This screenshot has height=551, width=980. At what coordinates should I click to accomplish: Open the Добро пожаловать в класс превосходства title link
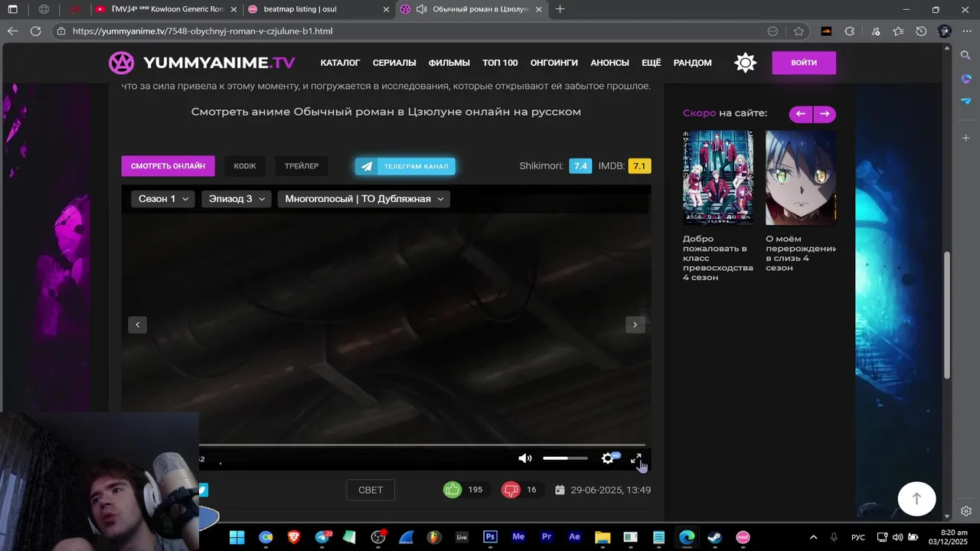(x=717, y=258)
